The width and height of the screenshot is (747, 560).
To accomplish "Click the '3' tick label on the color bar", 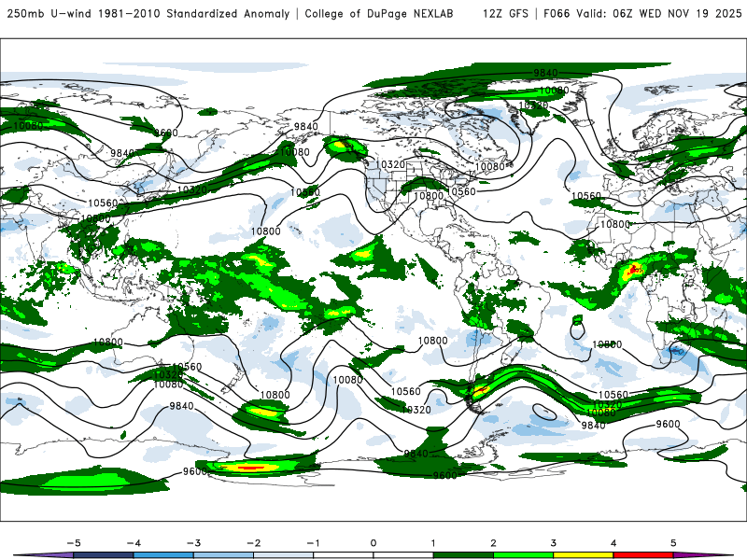I will click(x=553, y=543).
